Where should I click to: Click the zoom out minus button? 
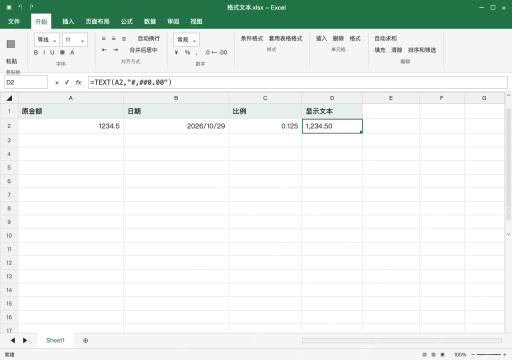[473, 355]
